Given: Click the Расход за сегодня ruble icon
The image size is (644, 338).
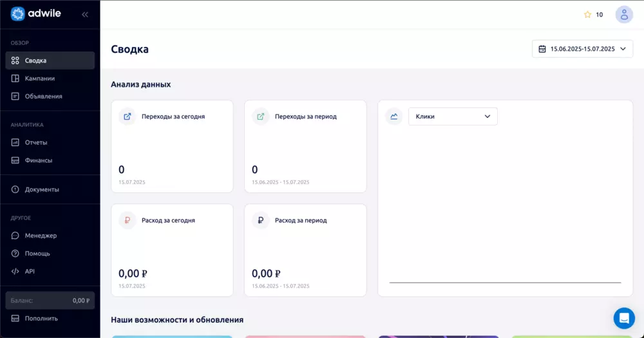Looking at the screenshot, I should pos(128,221).
